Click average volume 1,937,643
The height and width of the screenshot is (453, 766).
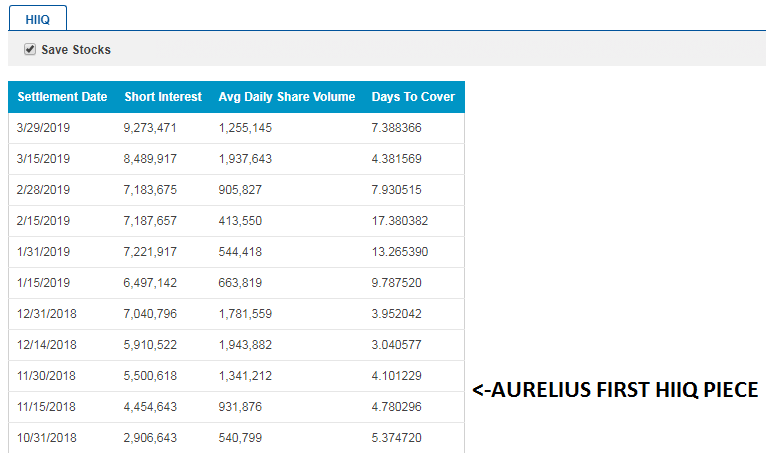[245, 159]
